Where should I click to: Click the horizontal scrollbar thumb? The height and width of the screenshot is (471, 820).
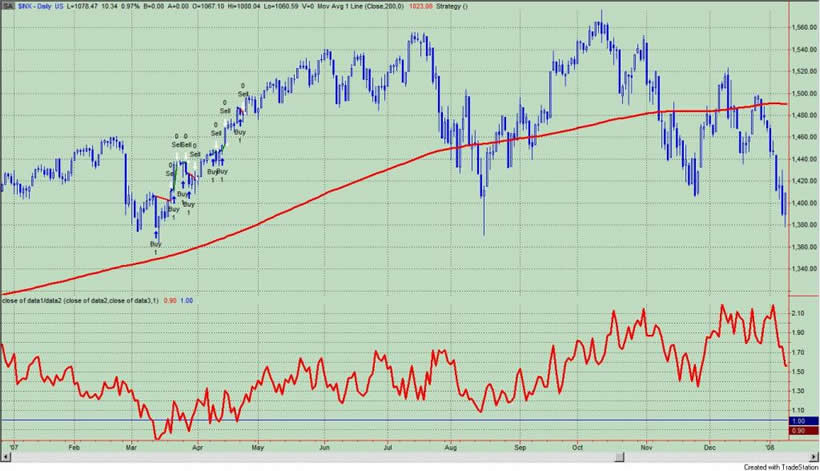[x=619, y=457]
